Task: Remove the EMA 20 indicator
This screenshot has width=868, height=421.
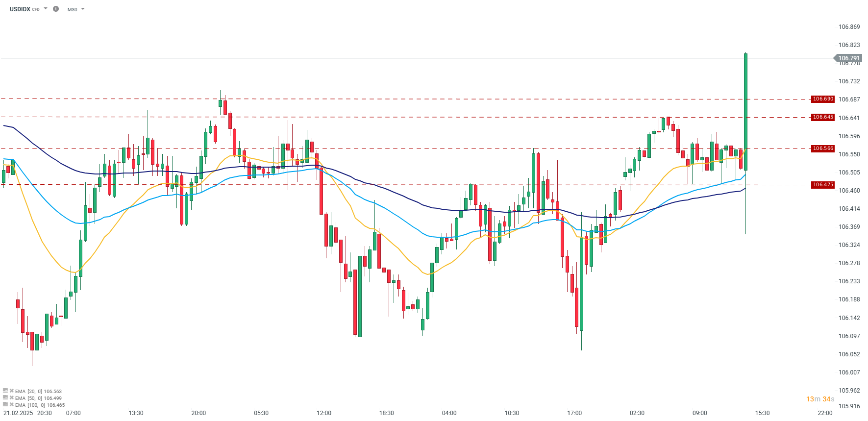Action: (x=12, y=391)
